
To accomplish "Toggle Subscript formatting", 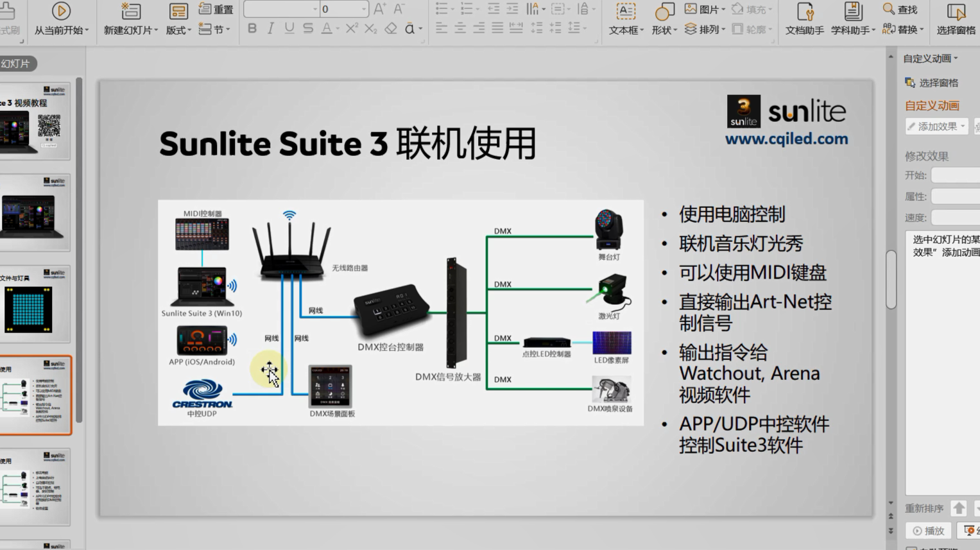I will coord(370,29).
